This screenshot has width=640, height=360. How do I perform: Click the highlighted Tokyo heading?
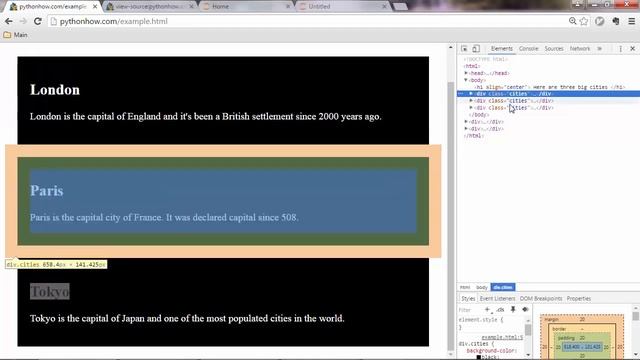click(x=49, y=291)
